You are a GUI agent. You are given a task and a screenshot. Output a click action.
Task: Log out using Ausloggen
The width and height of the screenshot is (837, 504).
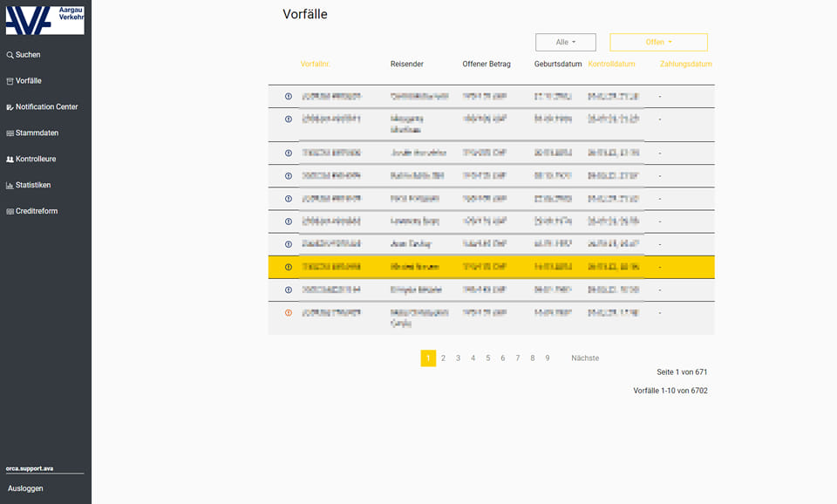25,488
